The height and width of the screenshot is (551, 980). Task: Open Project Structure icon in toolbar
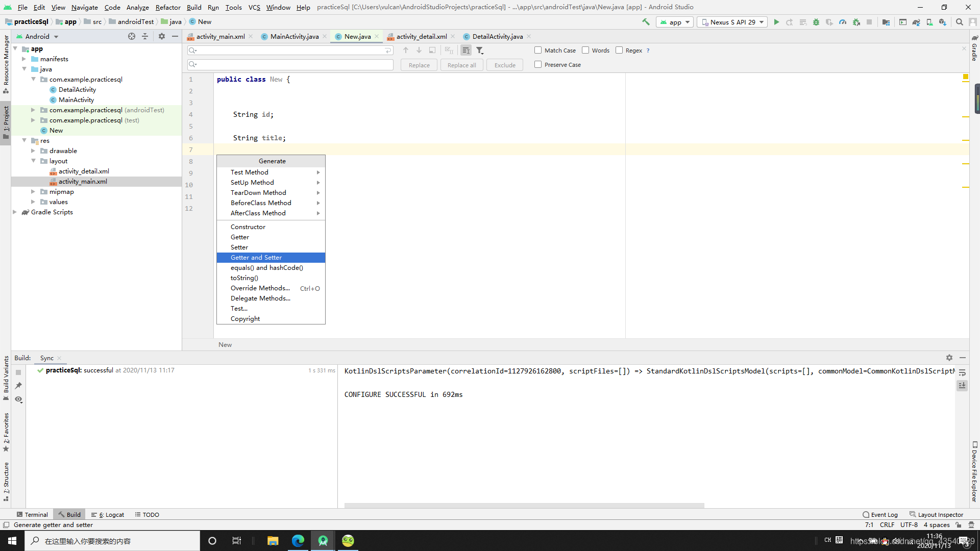[x=886, y=22]
